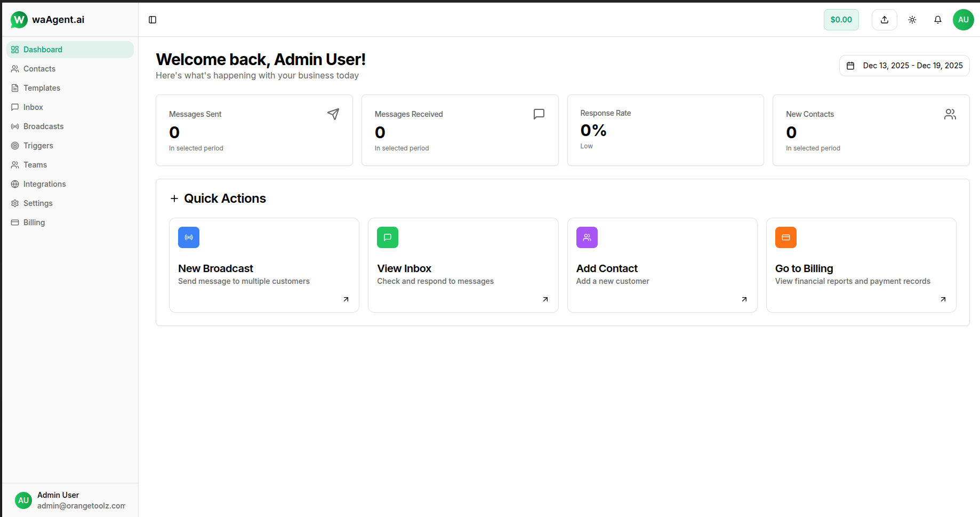Navigate to the Inbox section
This screenshot has width=980, height=517.
click(x=33, y=107)
